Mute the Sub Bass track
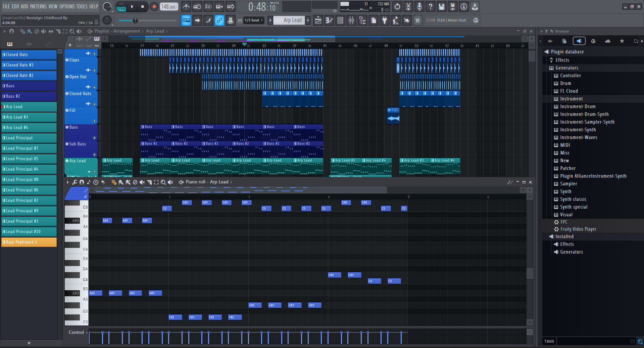The width and height of the screenshot is (644, 348). [x=95, y=155]
